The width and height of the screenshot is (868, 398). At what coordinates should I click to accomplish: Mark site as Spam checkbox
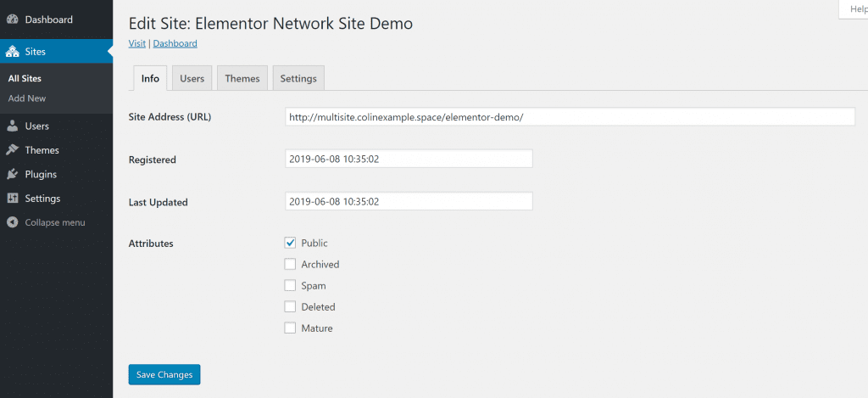point(290,285)
